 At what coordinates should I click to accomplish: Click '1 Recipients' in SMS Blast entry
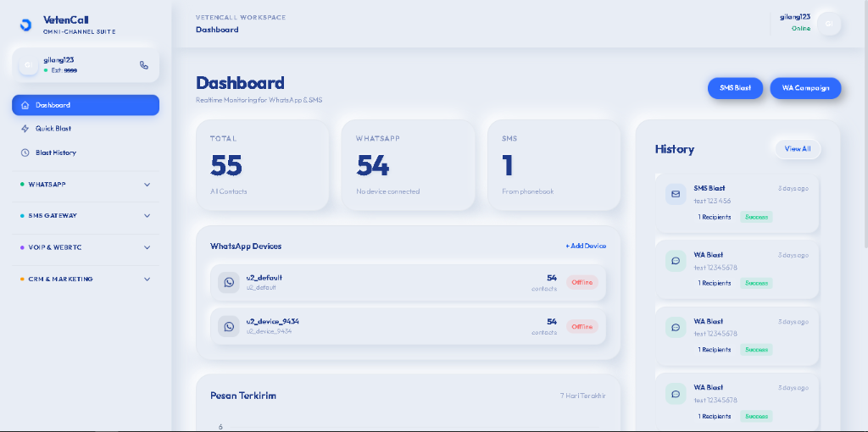(x=714, y=218)
